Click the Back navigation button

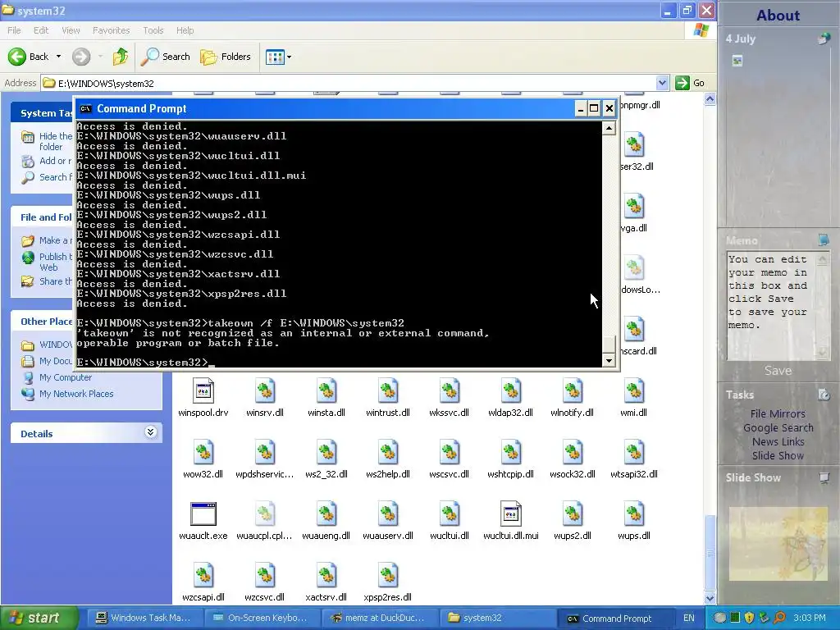28,57
